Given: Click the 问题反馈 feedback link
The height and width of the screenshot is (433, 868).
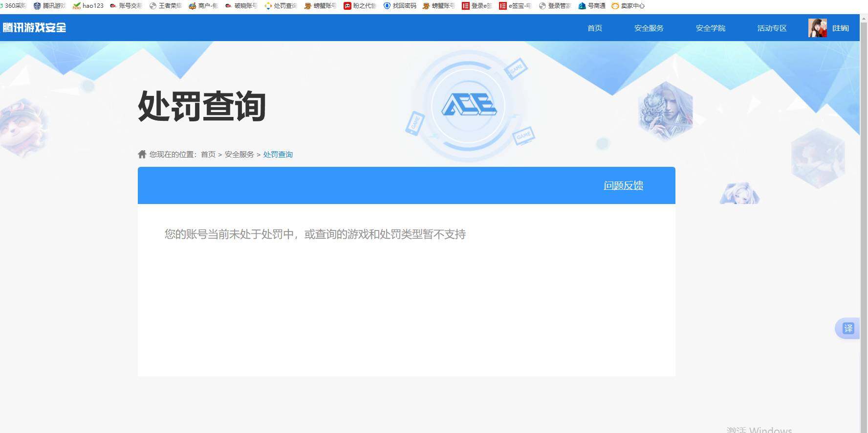Looking at the screenshot, I should (x=624, y=185).
